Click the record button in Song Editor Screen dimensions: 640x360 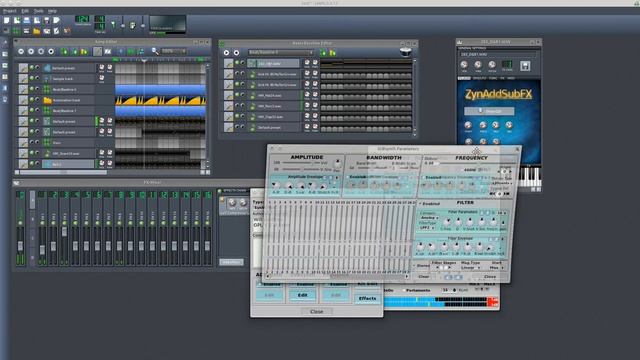pyautogui.click(x=31, y=51)
